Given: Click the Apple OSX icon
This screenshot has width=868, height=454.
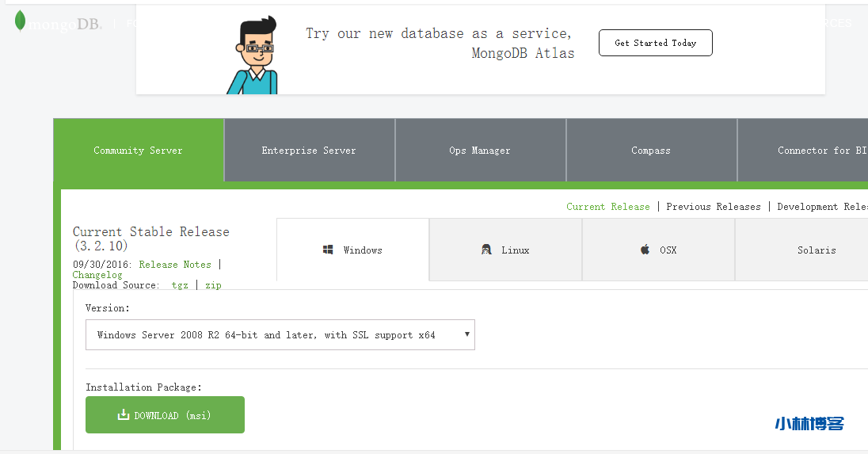Looking at the screenshot, I should pos(645,250).
